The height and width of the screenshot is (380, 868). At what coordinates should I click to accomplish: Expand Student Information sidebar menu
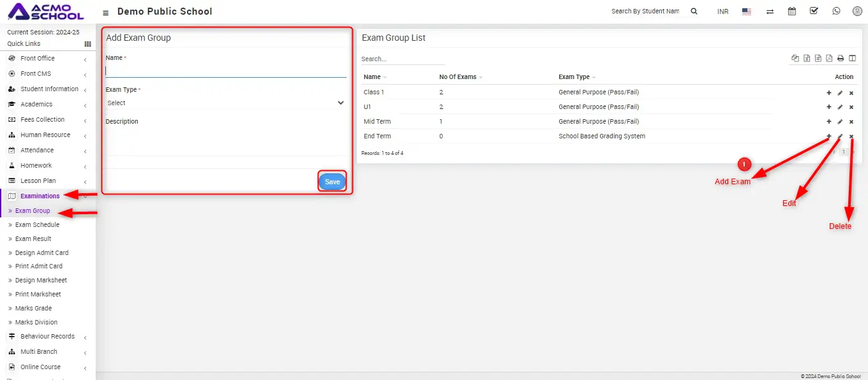(49, 89)
